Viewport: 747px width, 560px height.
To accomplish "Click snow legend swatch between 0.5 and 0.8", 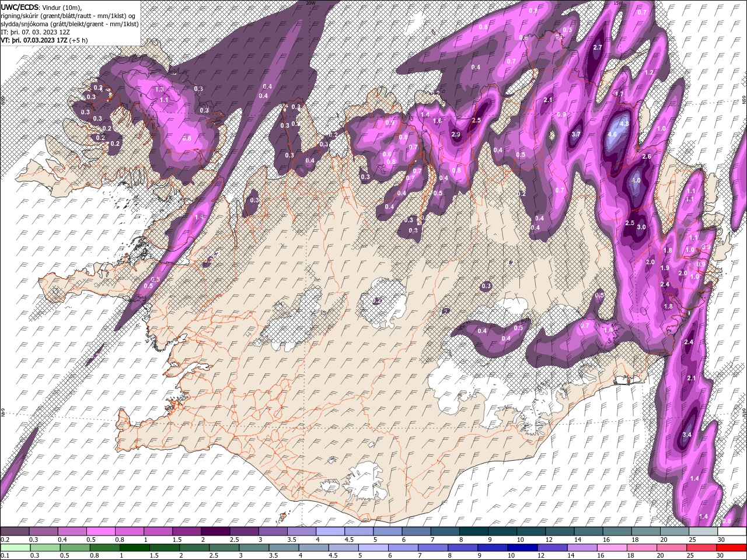I will [100, 531].
